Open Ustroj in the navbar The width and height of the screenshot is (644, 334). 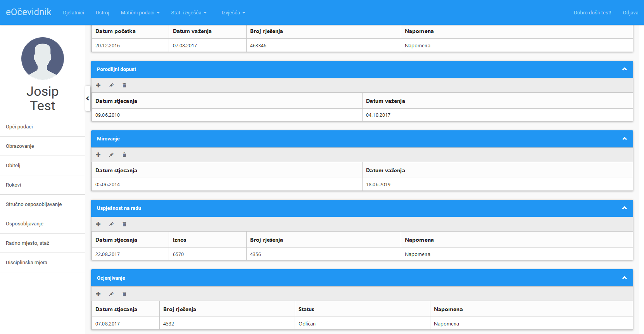click(102, 13)
